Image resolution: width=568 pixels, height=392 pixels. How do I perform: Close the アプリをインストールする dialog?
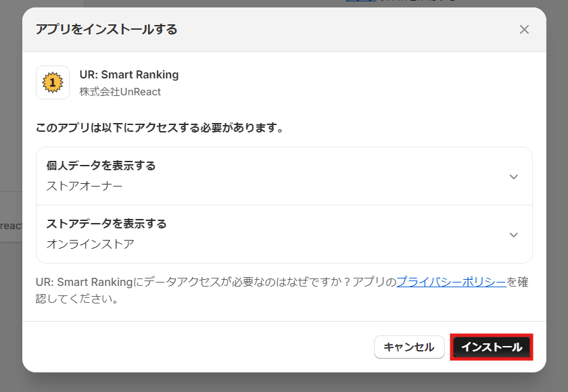[524, 30]
